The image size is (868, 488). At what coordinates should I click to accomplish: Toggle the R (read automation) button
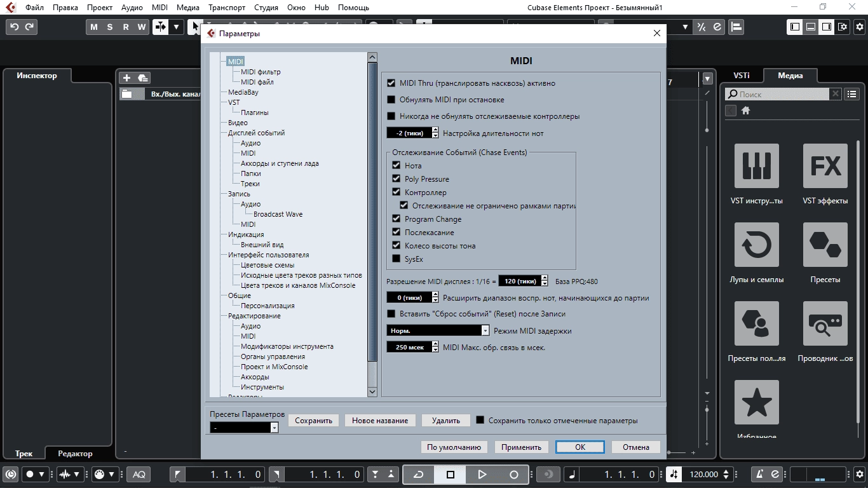126,27
